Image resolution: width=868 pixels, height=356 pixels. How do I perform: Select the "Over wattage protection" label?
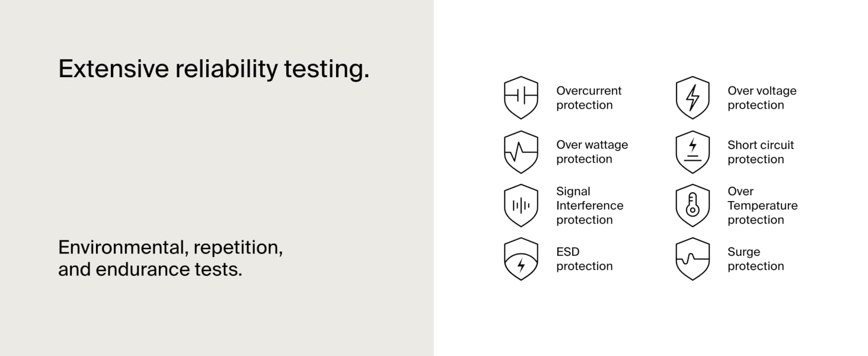592,152
